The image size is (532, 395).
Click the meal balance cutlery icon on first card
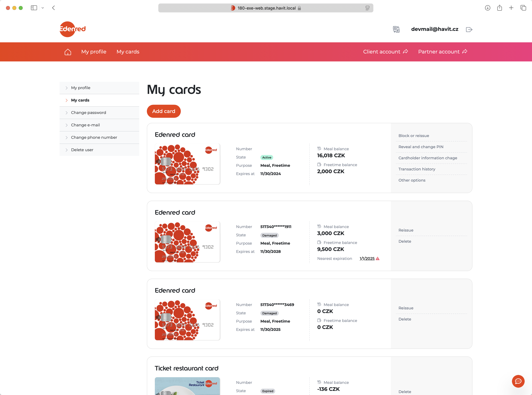pos(320,148)
